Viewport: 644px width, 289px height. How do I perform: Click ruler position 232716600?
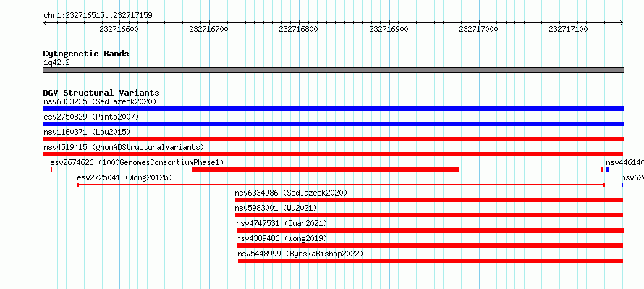coord(119,30)
